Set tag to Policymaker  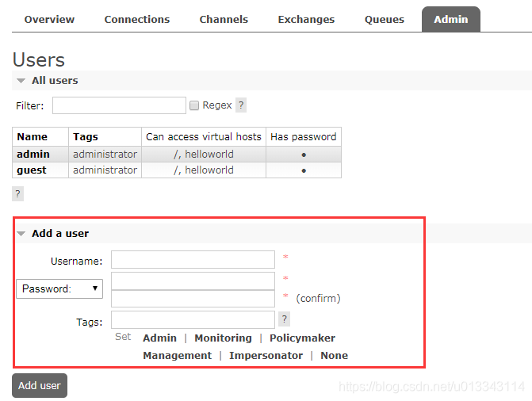[302, 338]
